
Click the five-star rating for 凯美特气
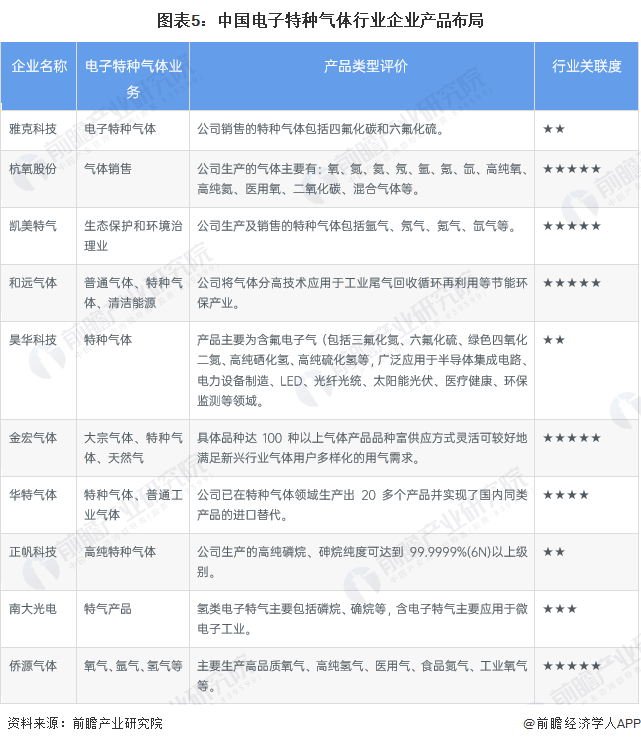572,225
